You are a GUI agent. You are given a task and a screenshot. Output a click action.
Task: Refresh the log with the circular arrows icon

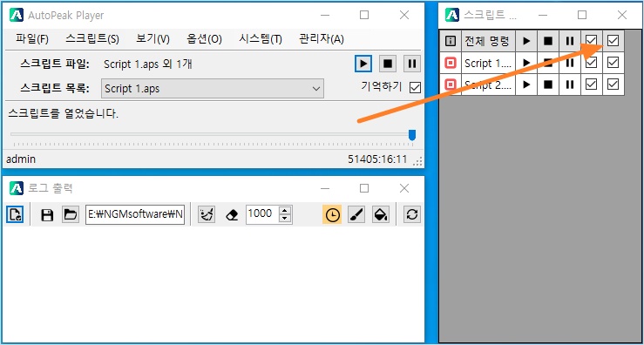tap(412, 214)
